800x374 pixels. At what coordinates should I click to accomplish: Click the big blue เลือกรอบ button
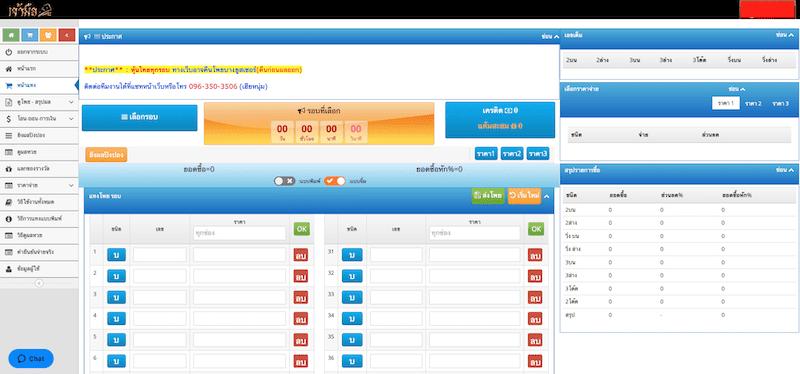point(140,117)
